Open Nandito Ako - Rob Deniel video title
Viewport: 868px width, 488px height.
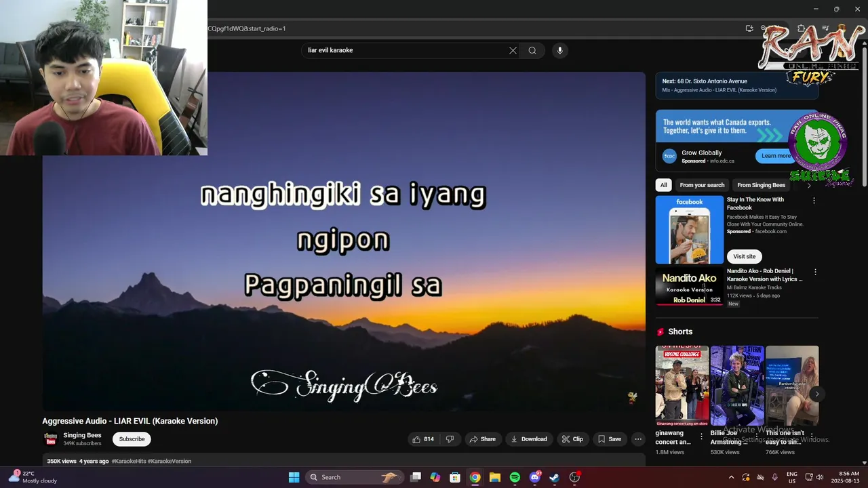[764, 274]
